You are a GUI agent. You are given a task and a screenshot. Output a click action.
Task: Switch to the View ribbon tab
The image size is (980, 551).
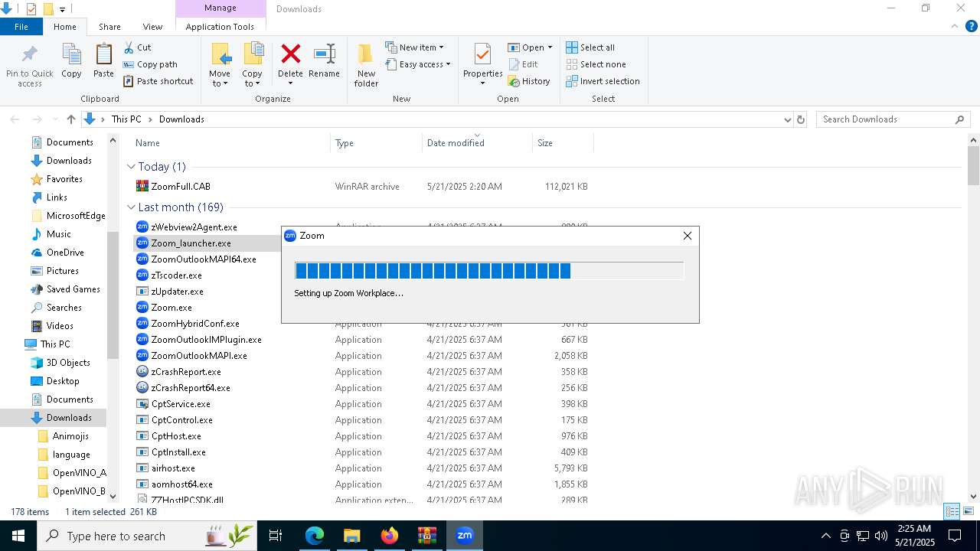click(x=152, y=27)
